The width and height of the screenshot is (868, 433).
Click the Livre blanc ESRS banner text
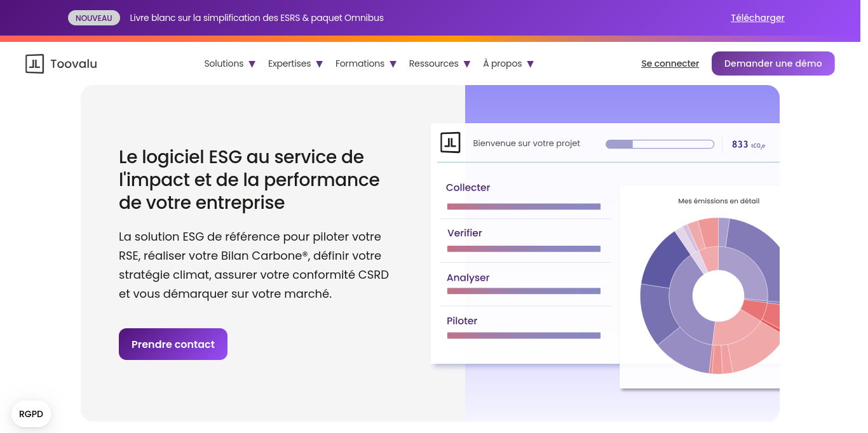tap(257, 18)
